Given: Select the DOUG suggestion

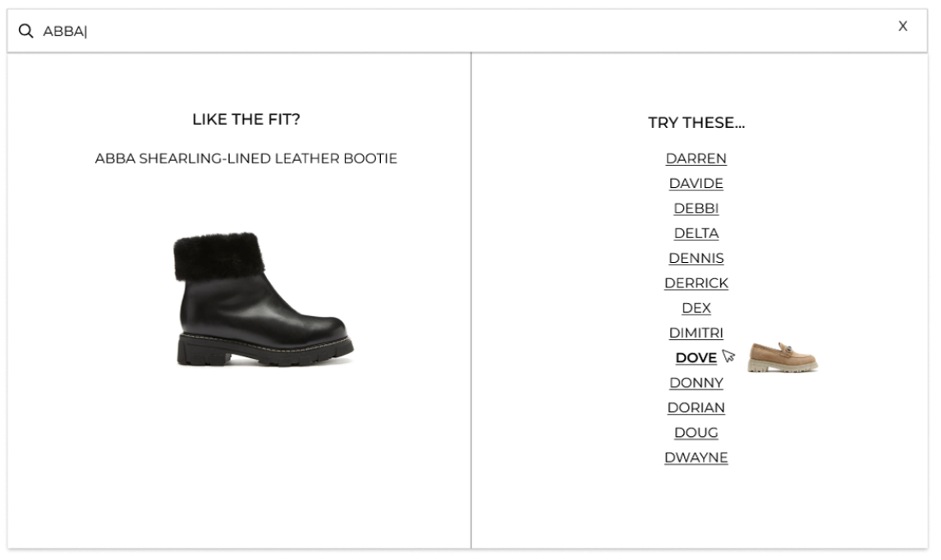Looking at the screenshot, I should pyautogui.click(x=696, y=432).
